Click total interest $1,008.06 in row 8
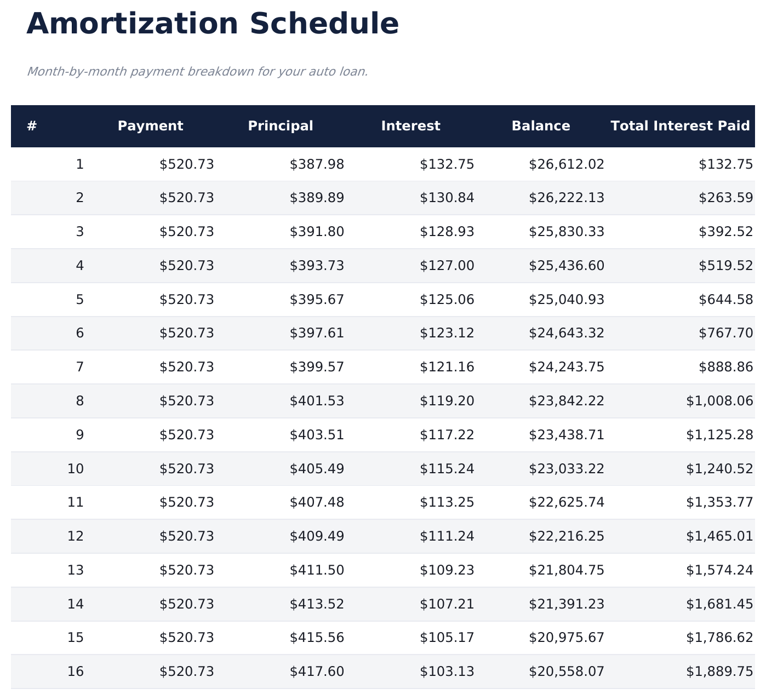Screen dimensions: 766x700 pyautogui.click(x=719, y=401)
